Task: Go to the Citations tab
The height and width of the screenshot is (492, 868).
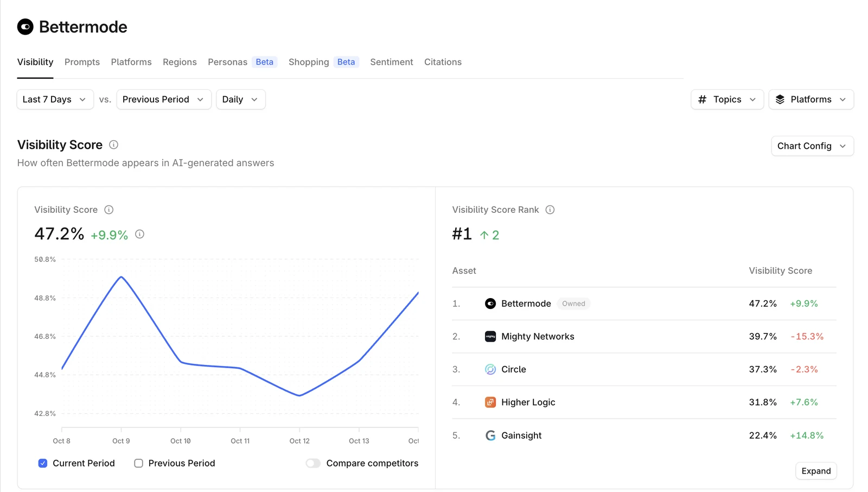Action: [x=443, y=62]
